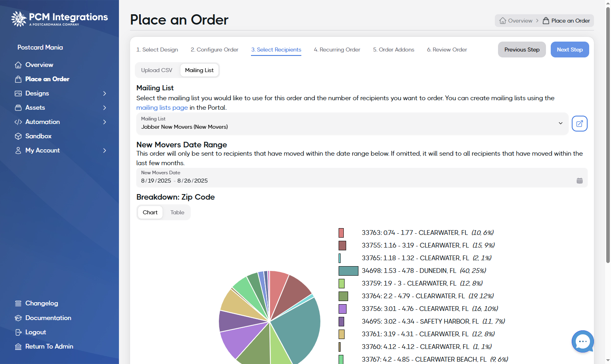The image size is (611, 364).
Task: Click the My Account person icon
Action: [x=18, y=151]
